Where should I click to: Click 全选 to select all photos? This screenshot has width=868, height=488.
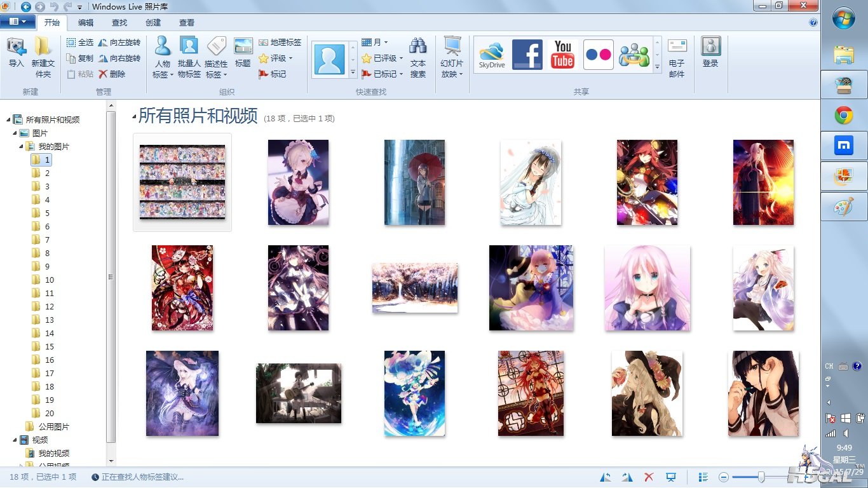coord(80,43)
